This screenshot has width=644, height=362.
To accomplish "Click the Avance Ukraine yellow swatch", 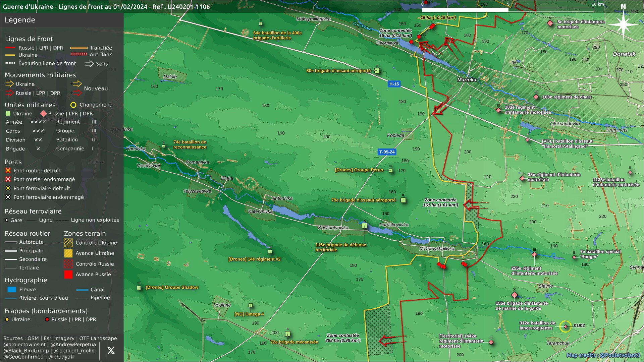I will click(68, 253).
